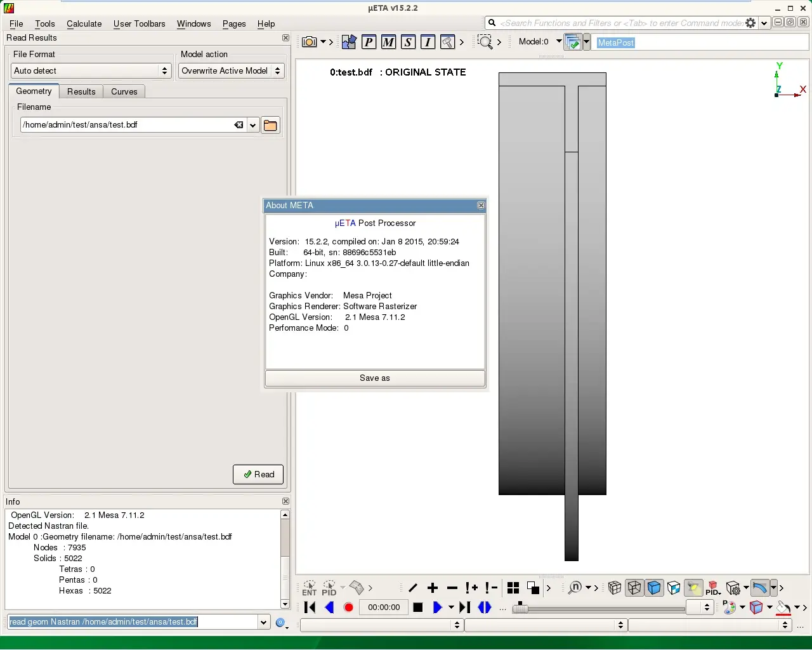This screenshot has width=812, height=650.
Task: Toggle the checkered cube display mode
Action: tap(674, 588)
